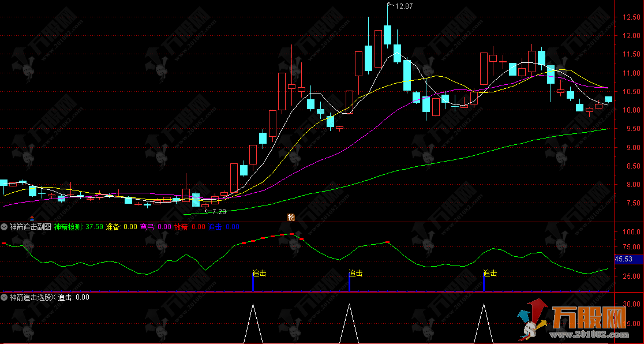Select the 神箭追击副图 indicator title
This screenshot has height=344, width=644.
click(x=30, y=227)
